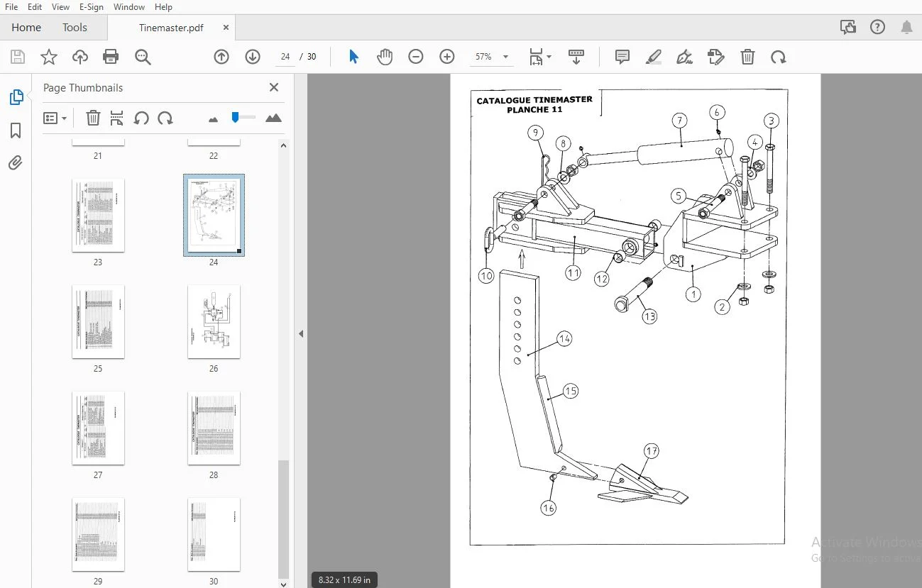Open the notifications bell

click(906, 28)
